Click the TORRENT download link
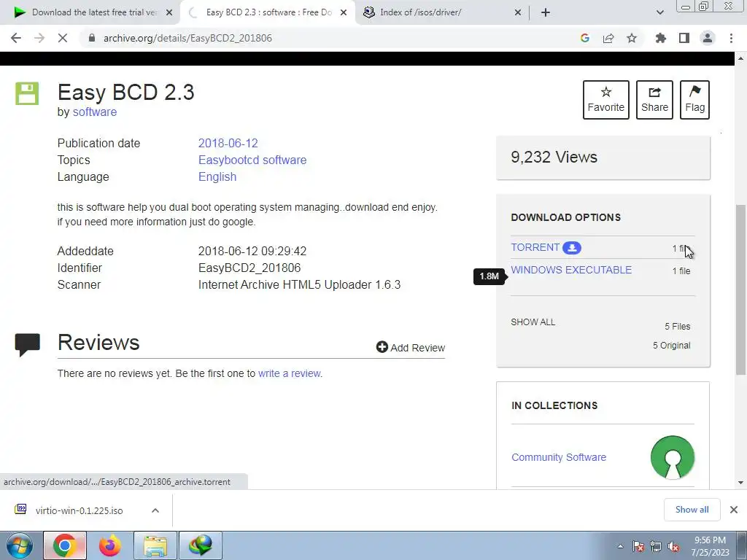Screen dimensions: 747x560 point(535,248)
